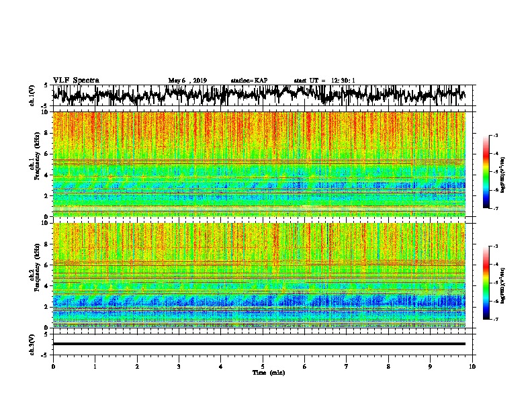
Task: Click time axis tick label "9"
Action: pyautogui.click(x=430, y=367)
